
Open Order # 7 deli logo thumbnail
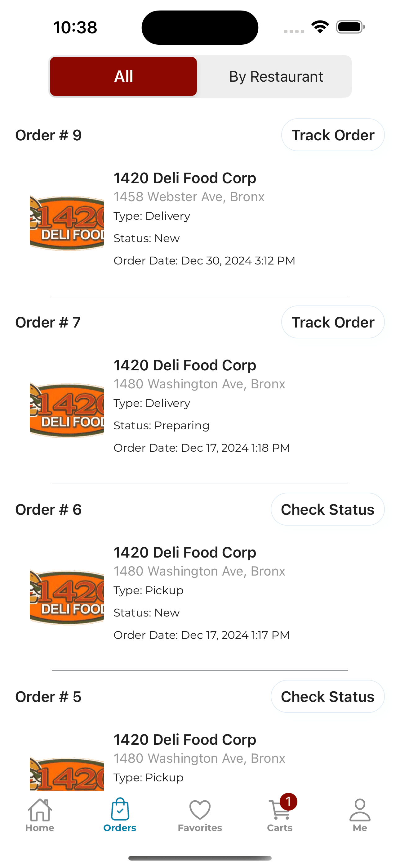pos(67,410)
